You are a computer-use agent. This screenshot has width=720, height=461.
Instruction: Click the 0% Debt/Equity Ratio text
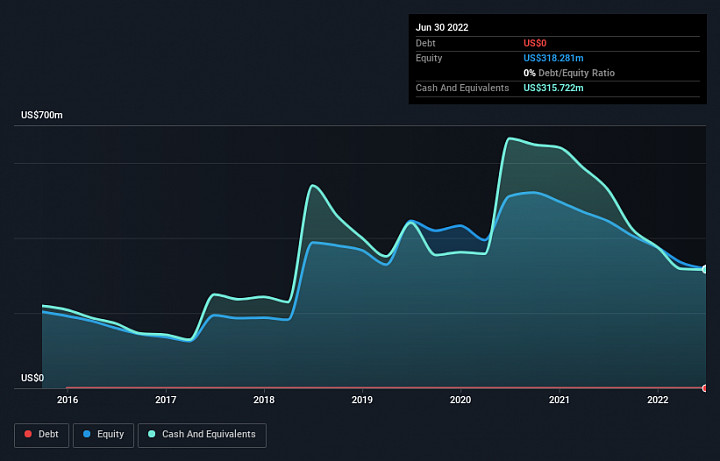coord(569,73)
